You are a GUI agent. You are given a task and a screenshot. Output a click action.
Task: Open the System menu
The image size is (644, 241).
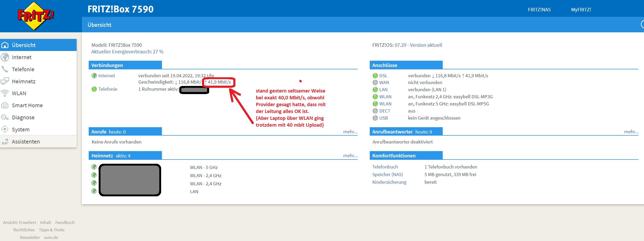pyautogui.click(x=38, y=129)
